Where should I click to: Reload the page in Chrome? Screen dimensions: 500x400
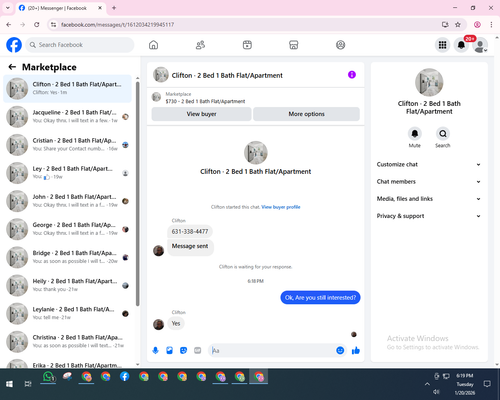click(x=37, y=24)
